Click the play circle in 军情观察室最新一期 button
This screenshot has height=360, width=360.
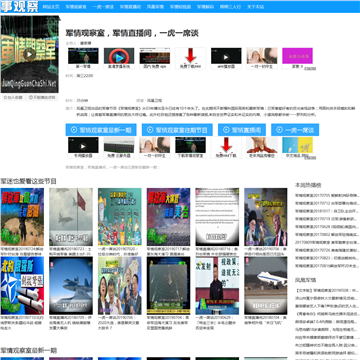[74, 130]
